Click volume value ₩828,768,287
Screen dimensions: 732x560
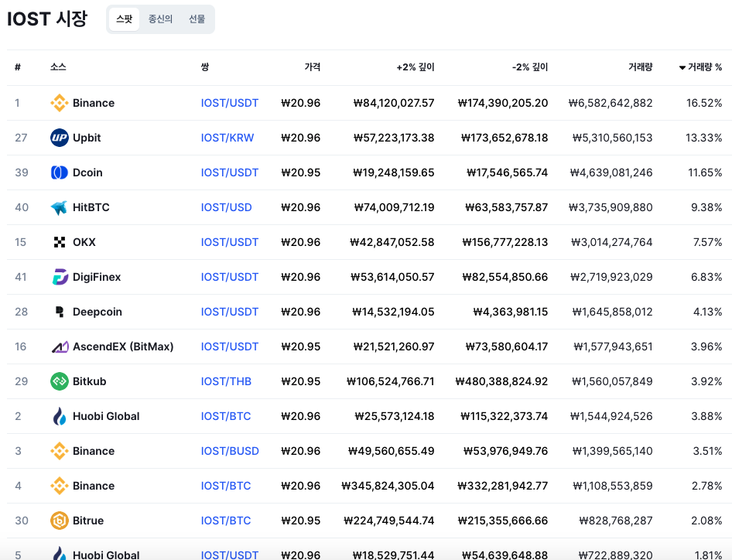coord(615,521)
